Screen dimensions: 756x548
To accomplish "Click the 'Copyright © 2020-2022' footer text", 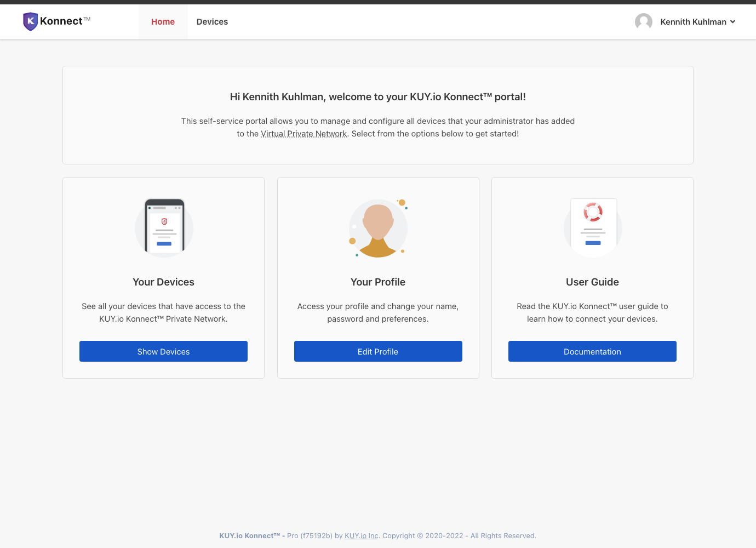I will pyautogui.click(x=423, y=536).
